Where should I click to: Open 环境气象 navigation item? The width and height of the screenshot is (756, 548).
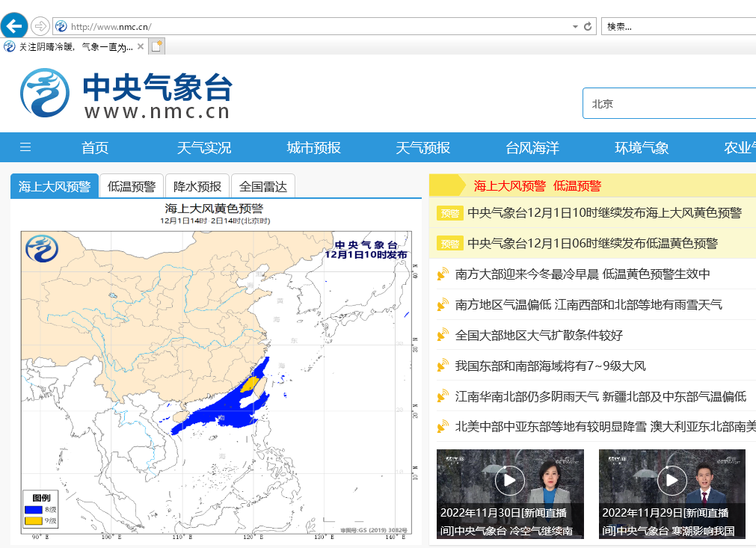click(x=642, y=147)
